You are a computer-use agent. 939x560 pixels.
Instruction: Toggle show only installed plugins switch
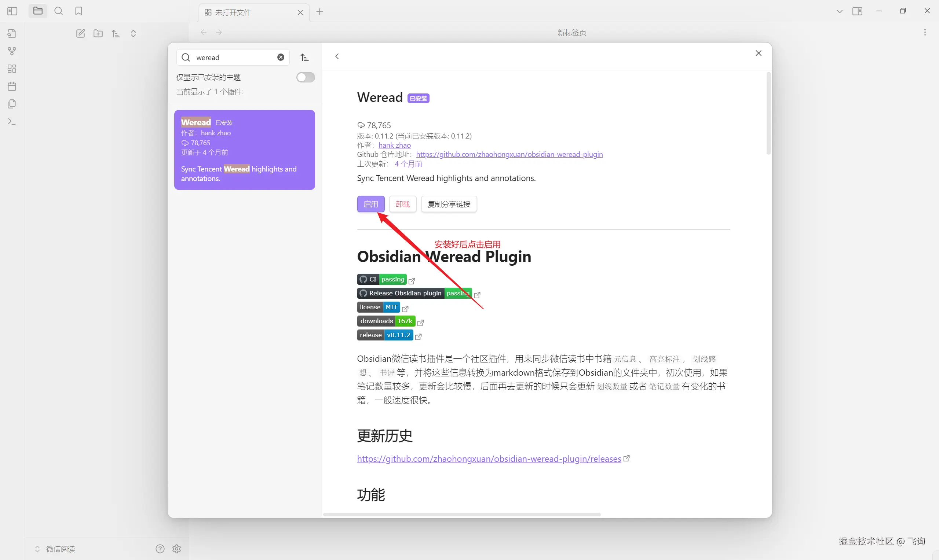[305, 77]
